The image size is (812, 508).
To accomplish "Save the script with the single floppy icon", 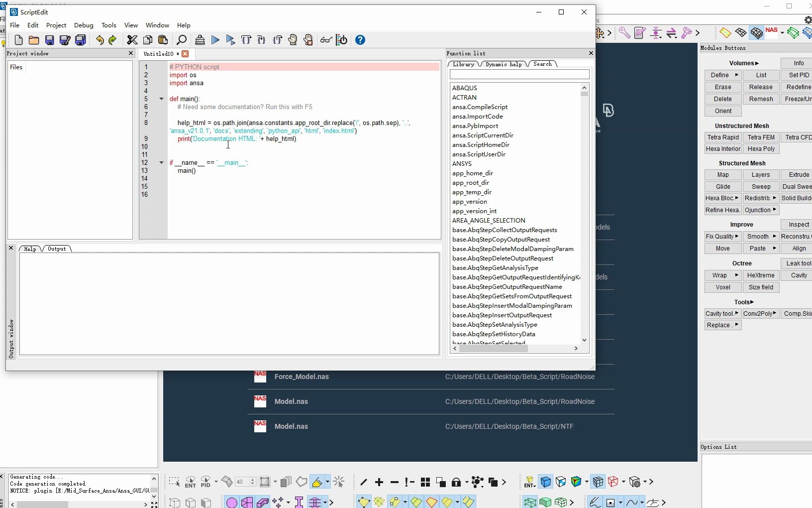I will [49, 40].
